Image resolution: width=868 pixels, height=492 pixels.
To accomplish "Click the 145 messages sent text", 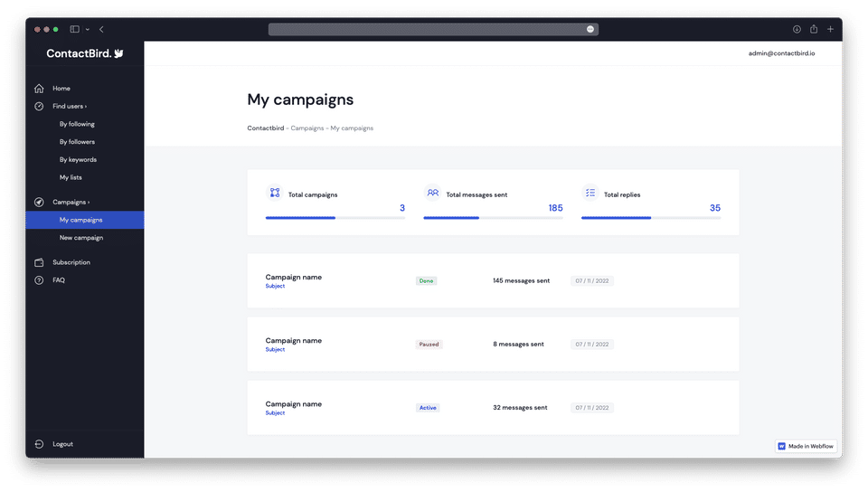I will [x=522, y=281].
